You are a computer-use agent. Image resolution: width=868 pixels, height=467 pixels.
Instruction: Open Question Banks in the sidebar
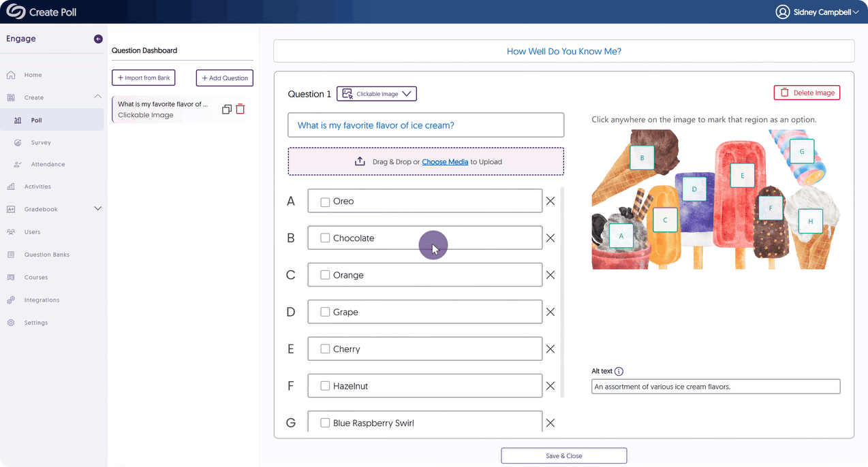(46, 255)
